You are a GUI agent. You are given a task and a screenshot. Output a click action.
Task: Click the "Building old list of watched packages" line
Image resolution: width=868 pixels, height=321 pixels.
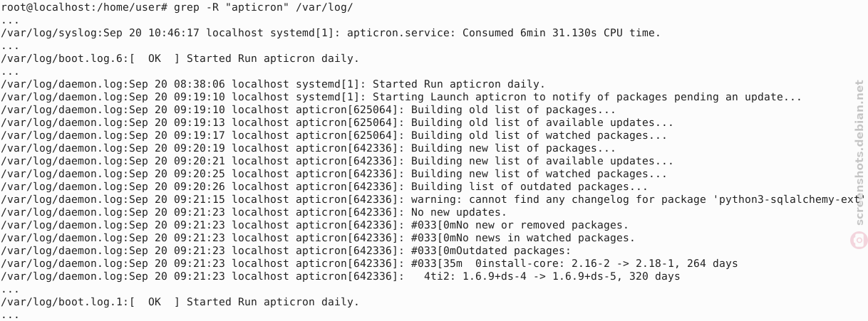pos(334,135)
